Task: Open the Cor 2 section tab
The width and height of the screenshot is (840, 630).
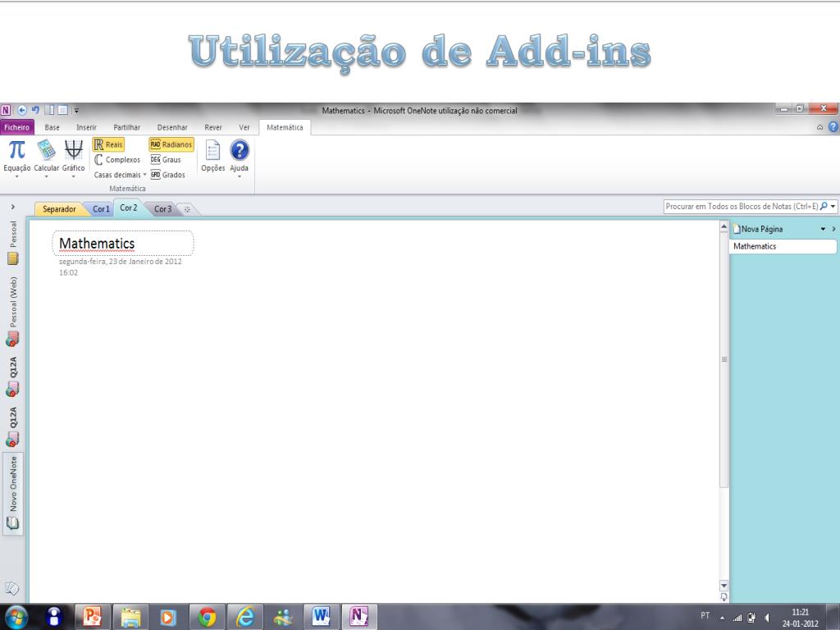Action: (129, 208)
